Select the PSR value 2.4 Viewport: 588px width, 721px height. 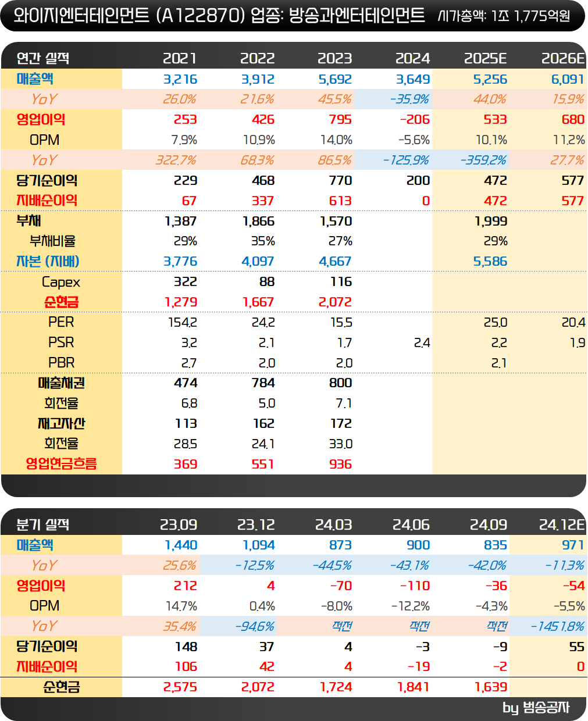[x=422, y=343]
